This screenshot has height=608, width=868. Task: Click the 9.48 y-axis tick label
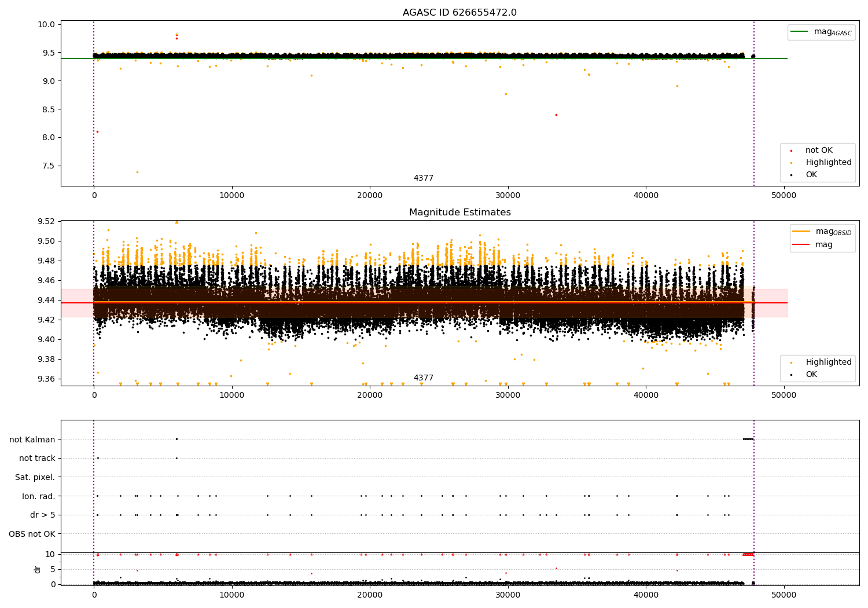(46, 261)
